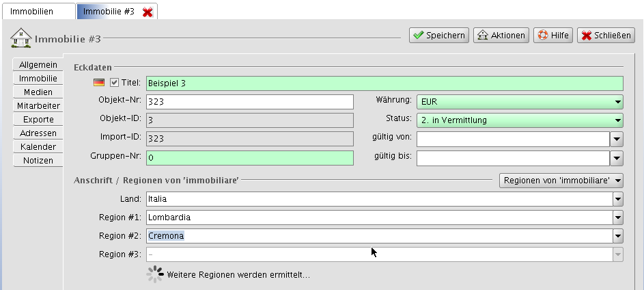Viewport: 644px width, 290px height.
Task: Toggle the Titel checkbox
Action: 114,83
